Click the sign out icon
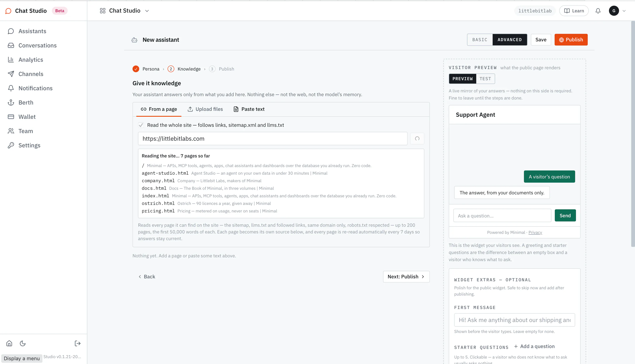This screenshot has width=635, height=364. (x=77, y=343)
